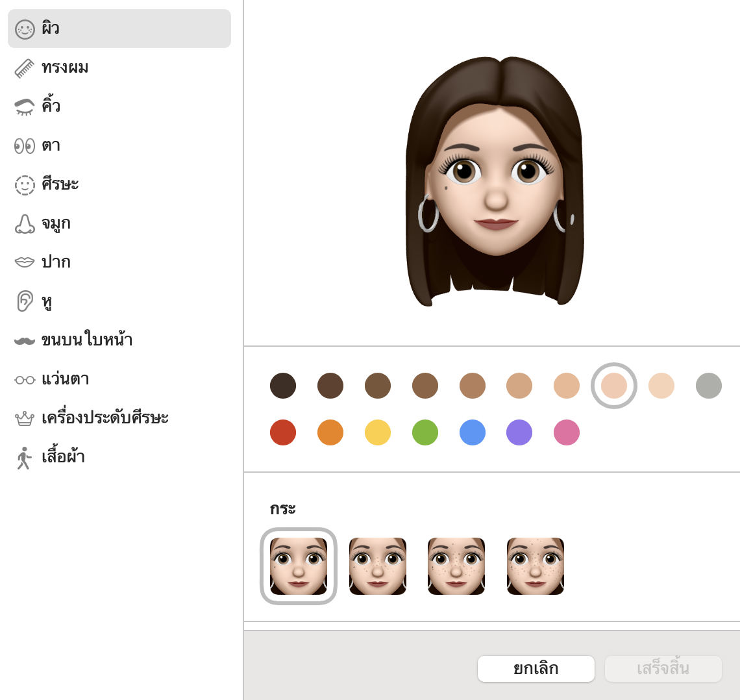Click the lips icon for mouth
This screenshot has width=740, height=700.
(x=25, y=262)
